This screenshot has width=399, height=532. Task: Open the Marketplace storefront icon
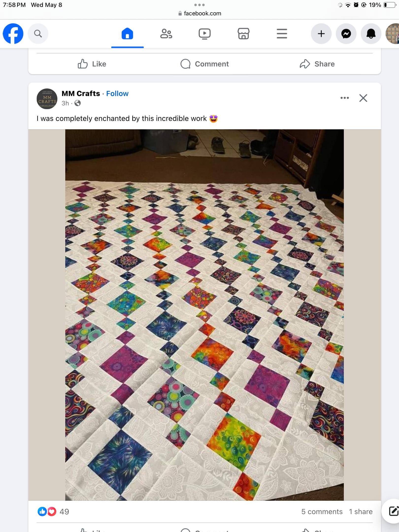(x=243, y=34)
